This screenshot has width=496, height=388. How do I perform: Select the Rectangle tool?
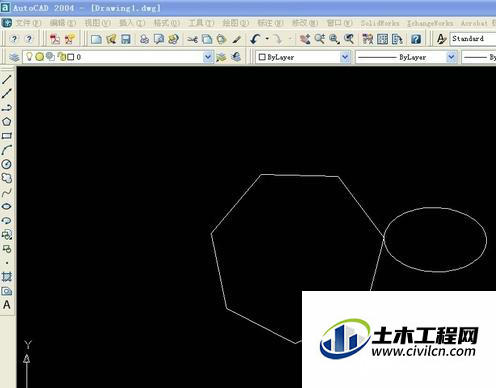(7, 136)
